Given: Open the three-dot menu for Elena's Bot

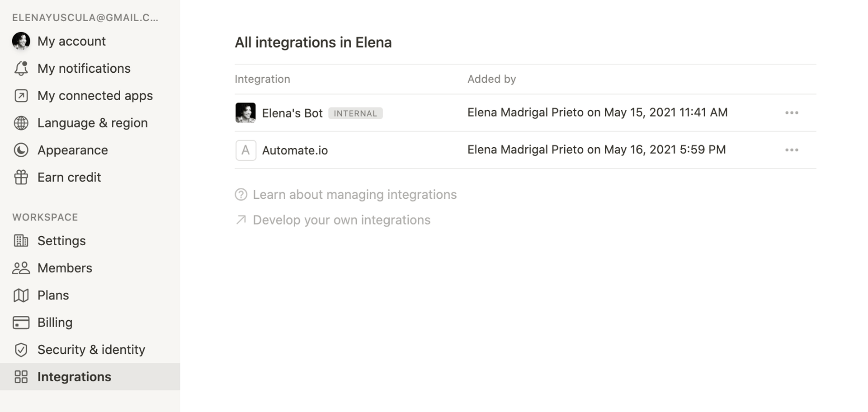Looking at the screenshot, I should pyautogui.click(x=791, y=113).
